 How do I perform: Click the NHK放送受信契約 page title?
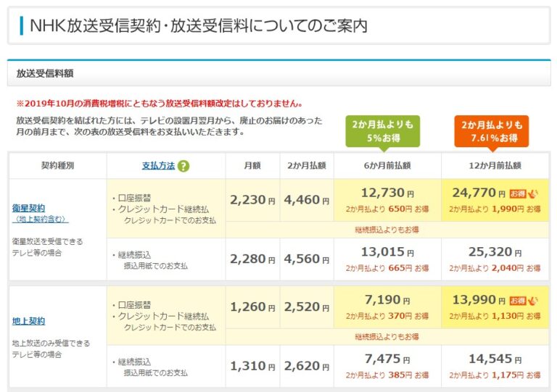coord(198,26)
